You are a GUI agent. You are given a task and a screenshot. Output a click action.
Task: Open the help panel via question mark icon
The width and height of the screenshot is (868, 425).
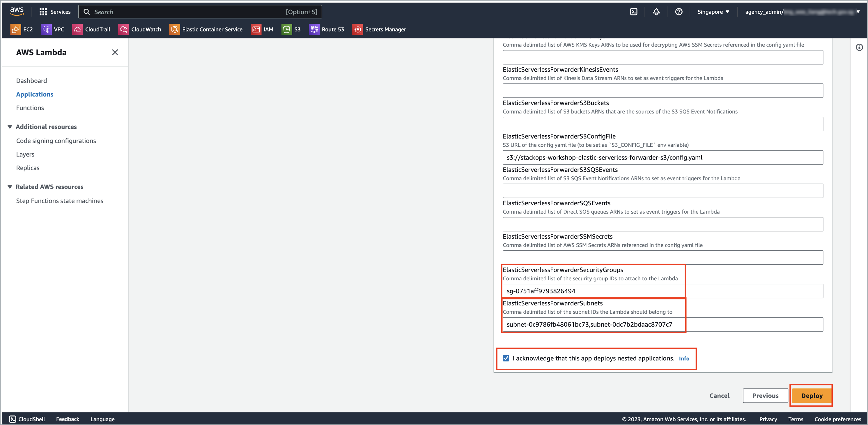(679, 12)
